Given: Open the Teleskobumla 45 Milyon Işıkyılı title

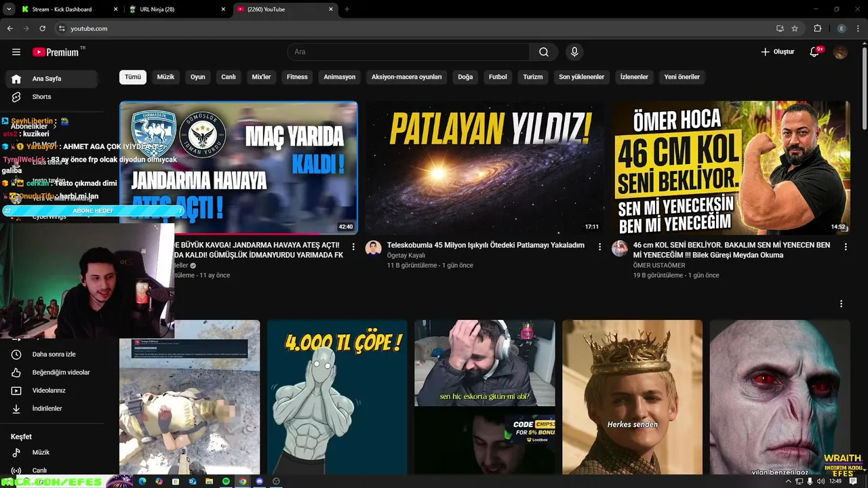Looking at the screenshot, I should 486,245.
